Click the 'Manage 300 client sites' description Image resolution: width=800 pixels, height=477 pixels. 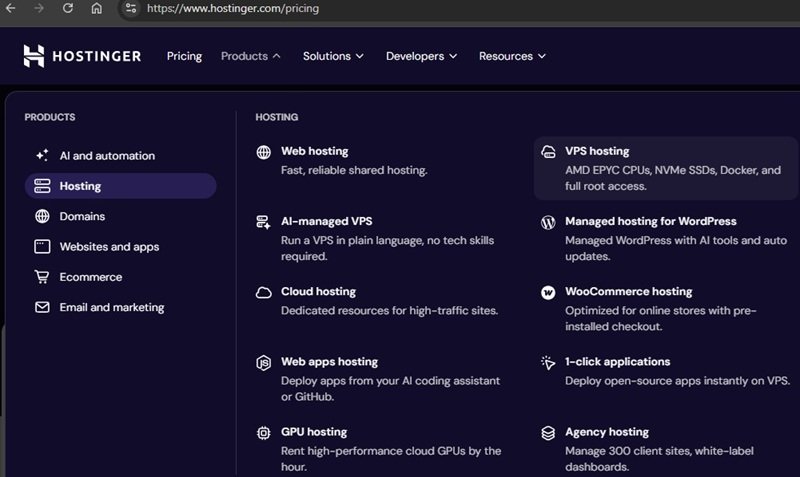click(x=659, y=459)
